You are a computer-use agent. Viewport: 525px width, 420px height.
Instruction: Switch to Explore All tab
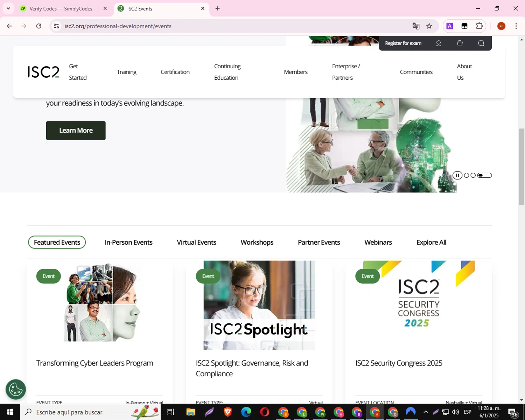(431, 242)
